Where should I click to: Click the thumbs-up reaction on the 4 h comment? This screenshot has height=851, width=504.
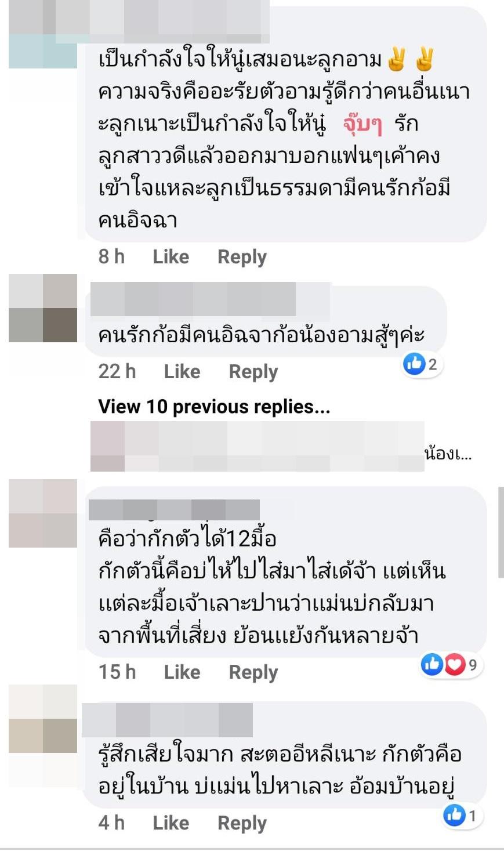pos(454,816)
